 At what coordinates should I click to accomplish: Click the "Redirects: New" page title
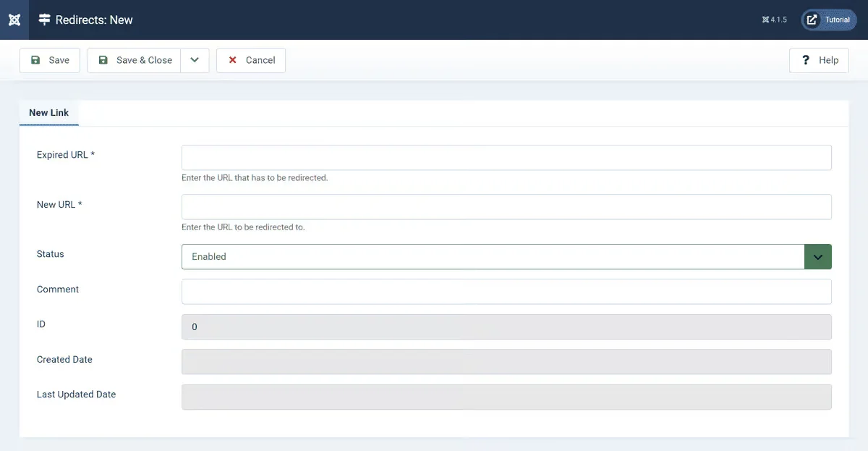pos(94,20)
